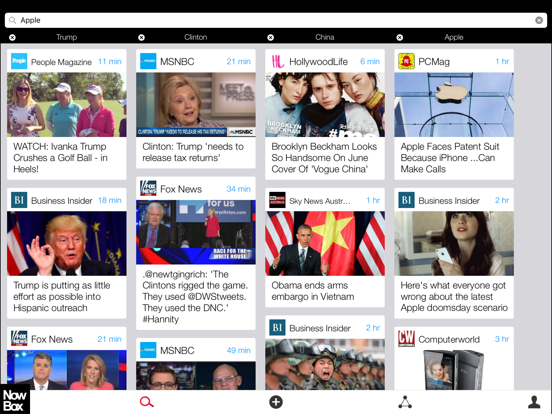Tap the Fox News logo above Gingrich story
Image resolution: width=552 pixels, height=414 pixels.
(148, 189)
